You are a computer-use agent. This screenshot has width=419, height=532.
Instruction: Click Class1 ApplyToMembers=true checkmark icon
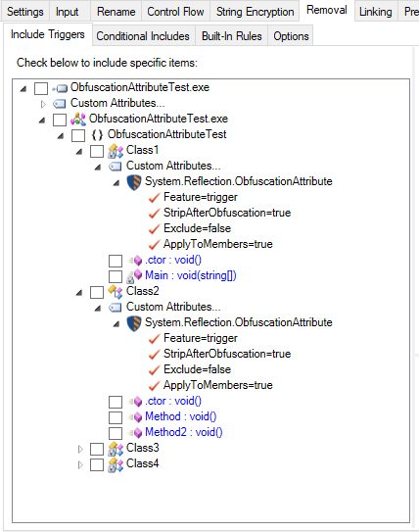[x=154, y=245]
